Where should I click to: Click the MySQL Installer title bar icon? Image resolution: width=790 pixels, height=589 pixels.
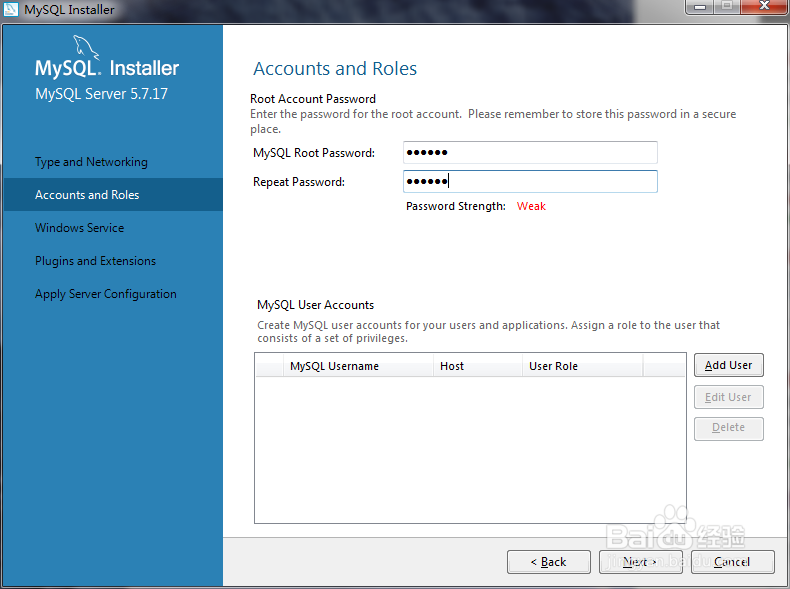(11, 9)
